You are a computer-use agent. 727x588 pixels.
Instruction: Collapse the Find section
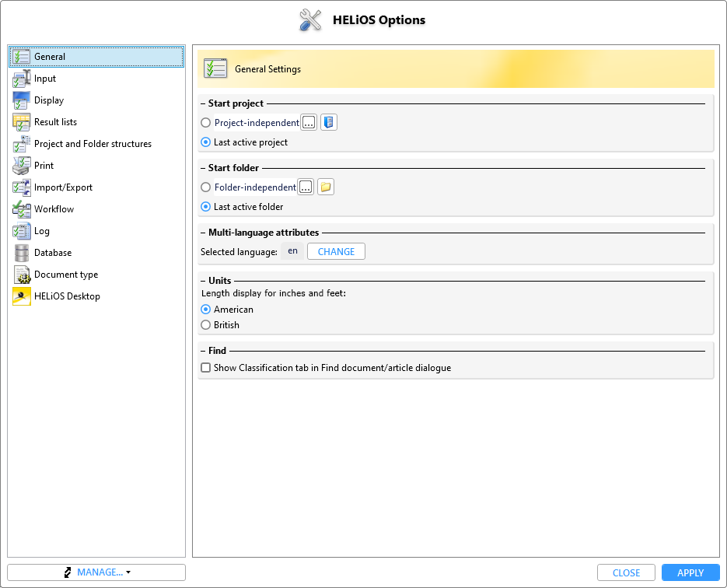(x=203, y=351)
